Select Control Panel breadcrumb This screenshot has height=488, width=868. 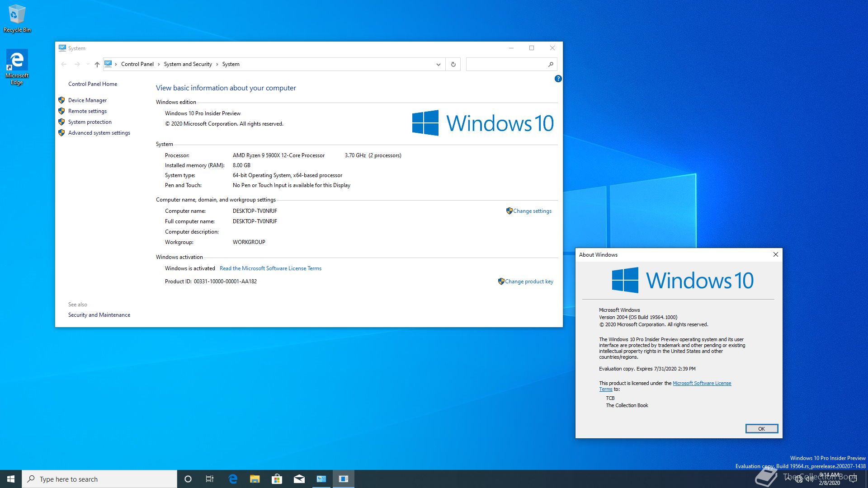pyautogui.click(x=137, y=64)
